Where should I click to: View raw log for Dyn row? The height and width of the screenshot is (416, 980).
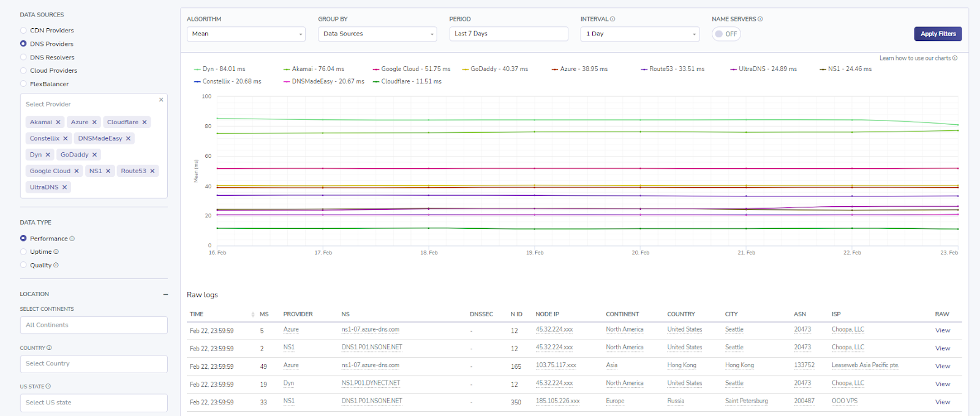tap(943, 384)
